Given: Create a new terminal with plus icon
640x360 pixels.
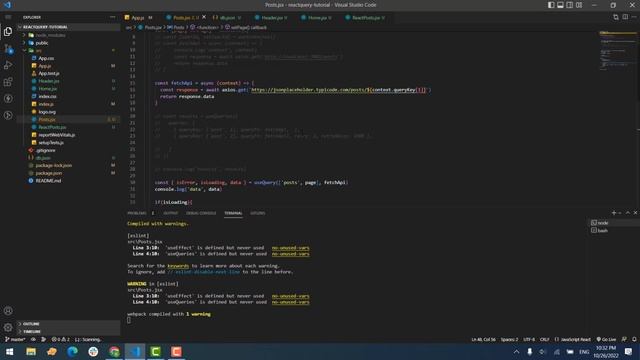Looking at the screenshot, I should [613, 213].
